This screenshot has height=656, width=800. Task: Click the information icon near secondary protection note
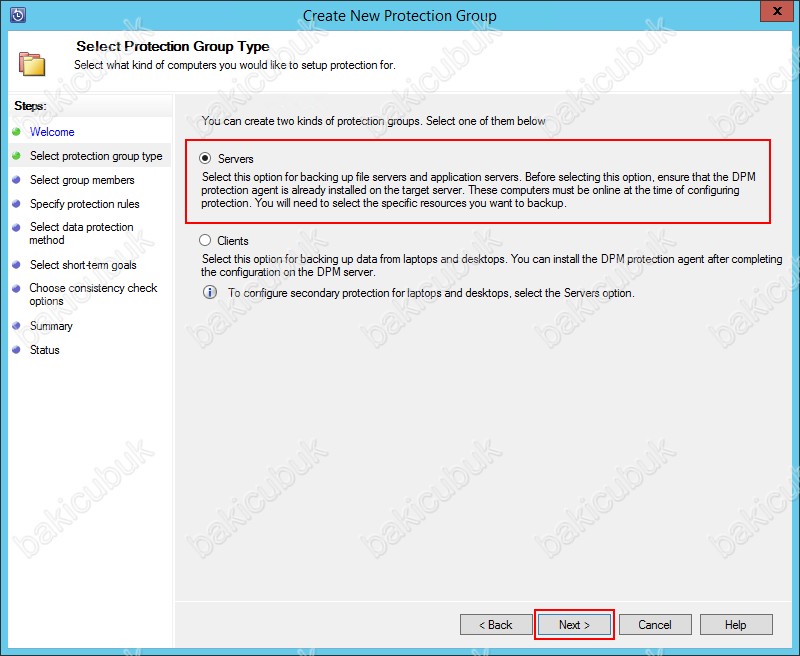click(x=210, y=292)
